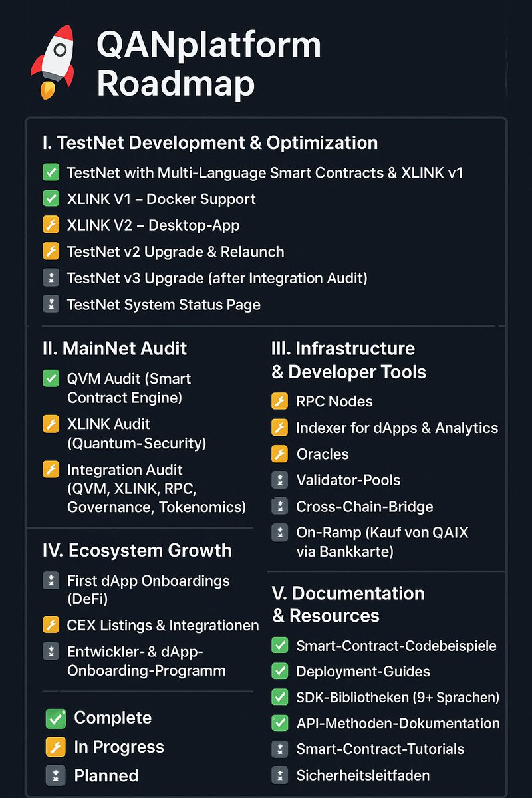This screenshot has width=532, height=798.
Task: Click text Smart-Contract-Tutorials
Action: [380, 749]
